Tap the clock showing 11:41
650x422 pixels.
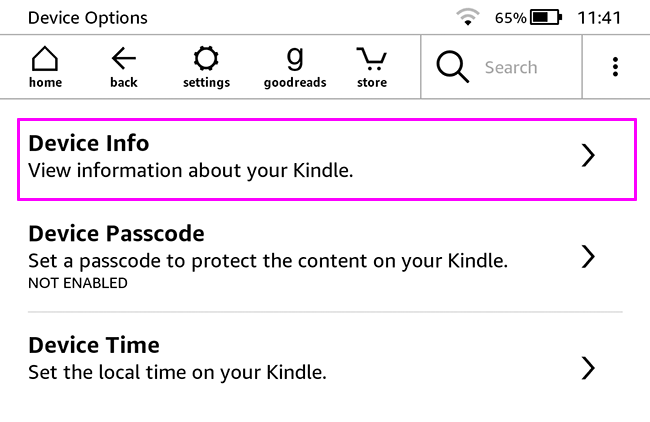[600, 18]
